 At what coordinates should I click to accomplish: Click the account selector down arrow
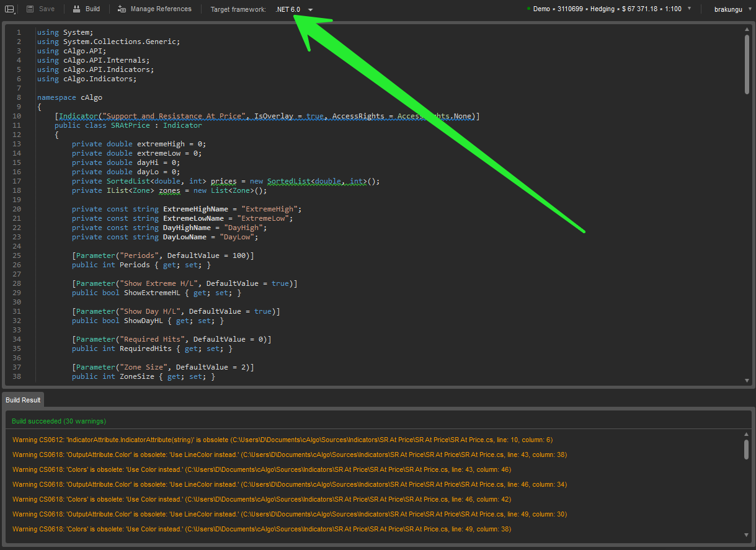(x=689, y=9)
